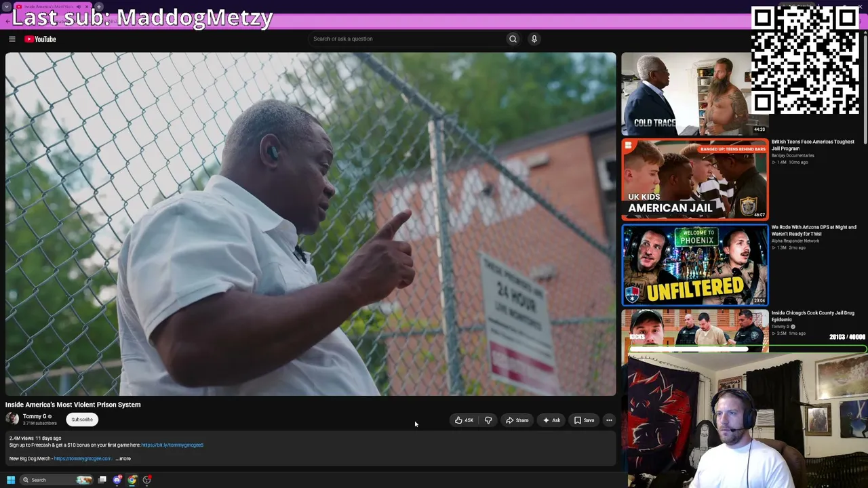Open the Windows Start menu

coord(11,480)
